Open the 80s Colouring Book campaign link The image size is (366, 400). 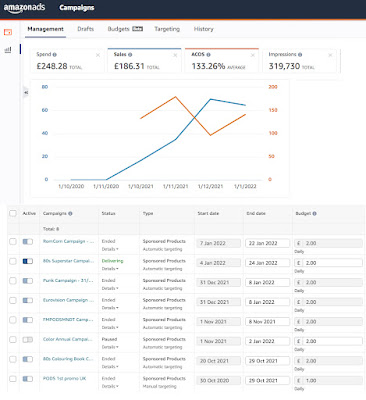tap(68, 359)
